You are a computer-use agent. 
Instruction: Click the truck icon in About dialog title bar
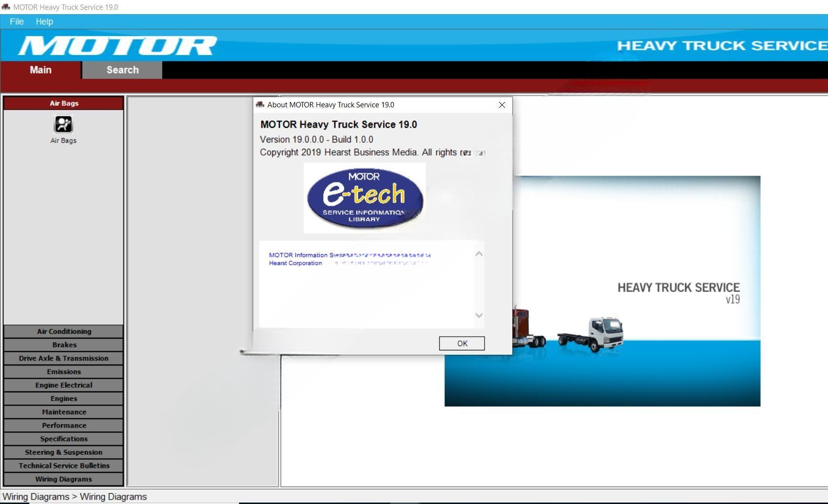(x=260, y=105)
